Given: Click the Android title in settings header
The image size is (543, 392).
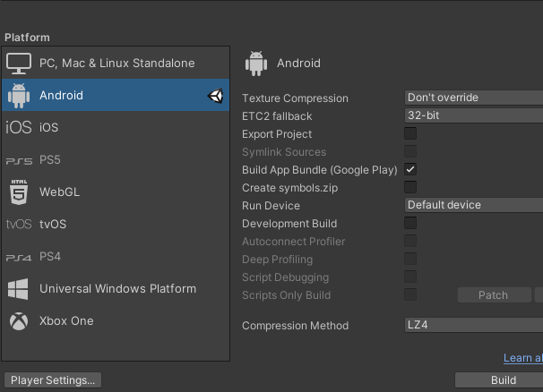Looking at the screenshot, I should (x=298, y=64).
